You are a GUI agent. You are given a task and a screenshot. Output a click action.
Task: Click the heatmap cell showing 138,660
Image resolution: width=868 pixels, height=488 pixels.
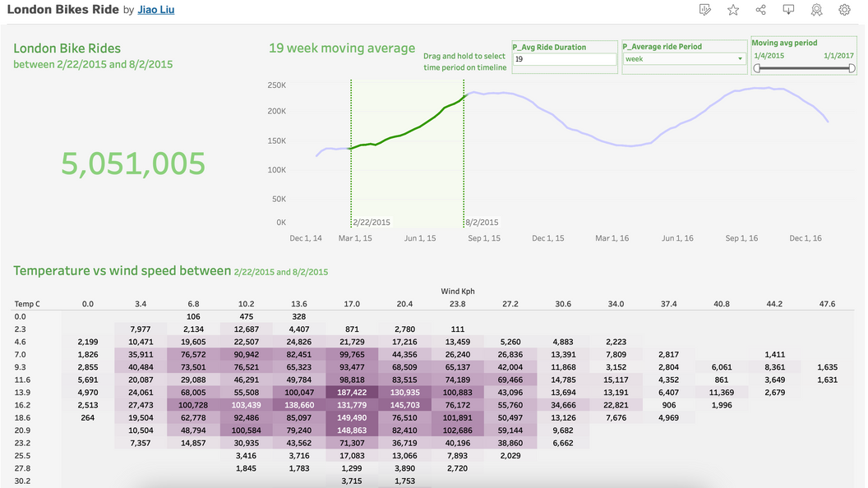pyautogui.click(x=299, y=405)
